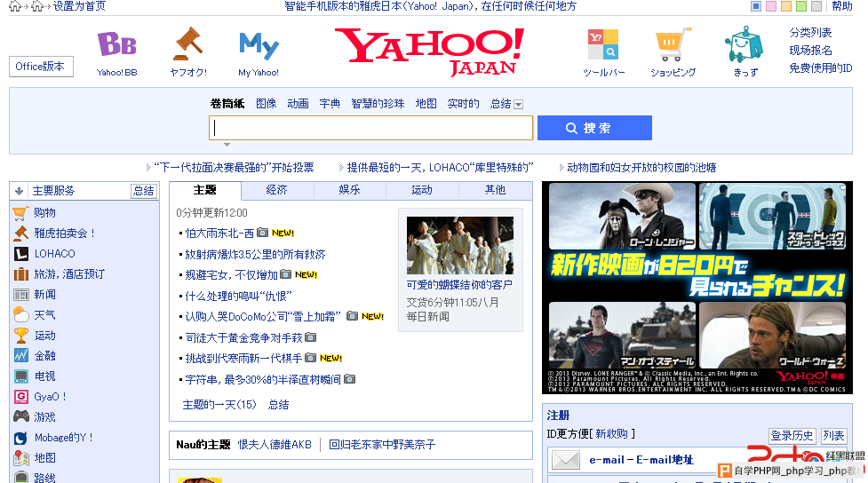
Task: Click the 游戏 game controller icon
Action: [21, 416]
